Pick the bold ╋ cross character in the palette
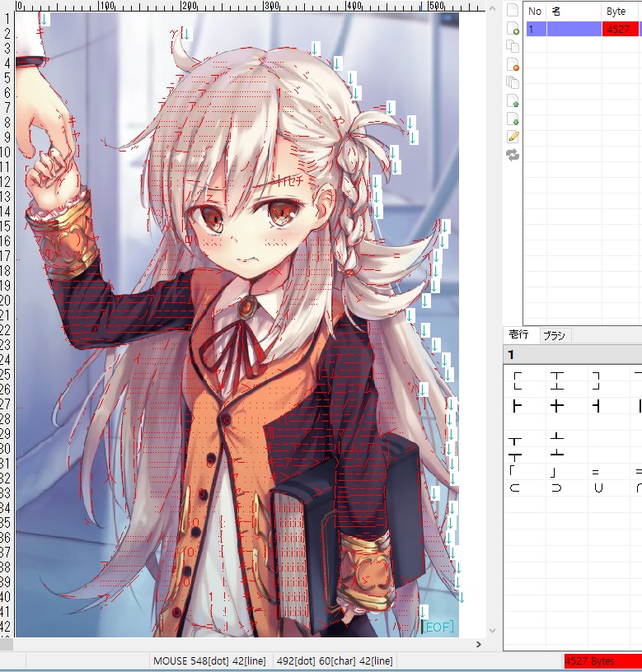Viewport: 642px width, 672px height. [558, 405]
